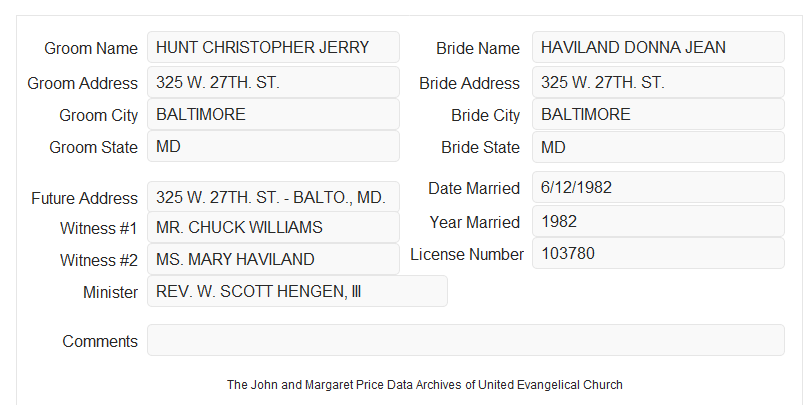Click the Groom Name input field
The width and height of the screenshot is (805, 405).
tap(273, 47)
